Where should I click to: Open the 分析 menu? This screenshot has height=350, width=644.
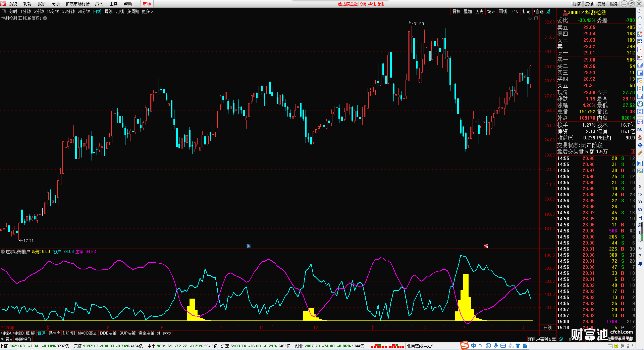point(56,4)
